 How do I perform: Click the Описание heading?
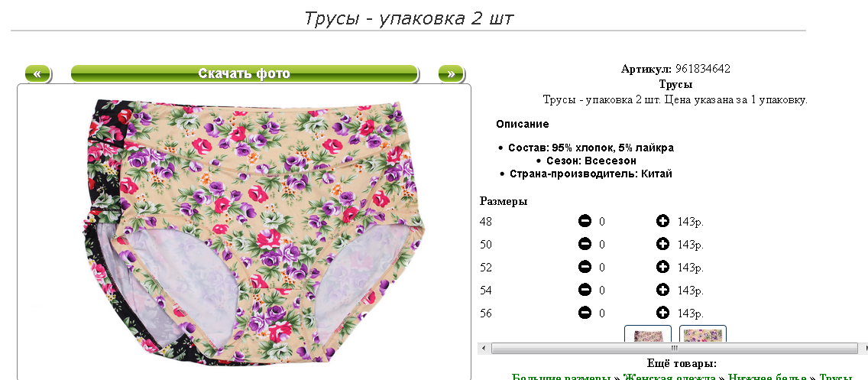click(523, 124)
